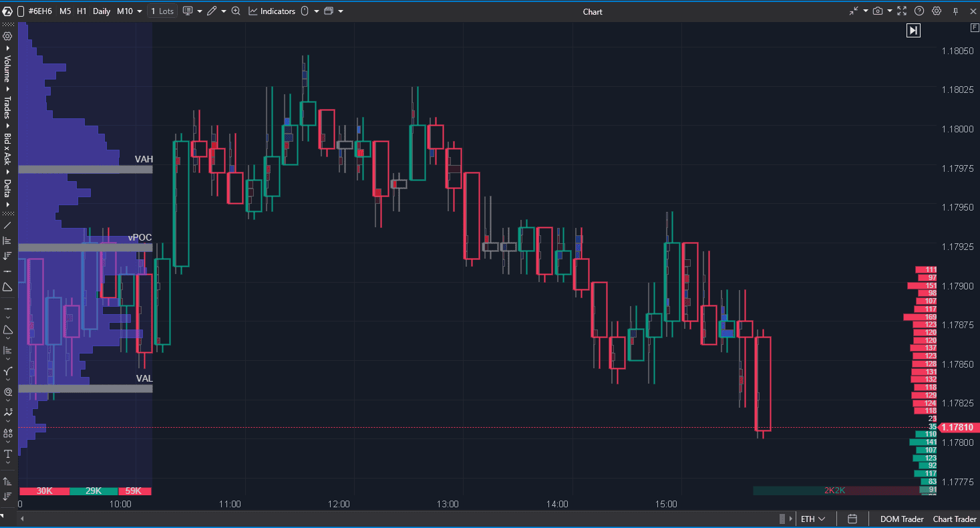
Task: Jump to latest bar with skip-forward icon
Action: pyautogui.click(x=913, y=30)
